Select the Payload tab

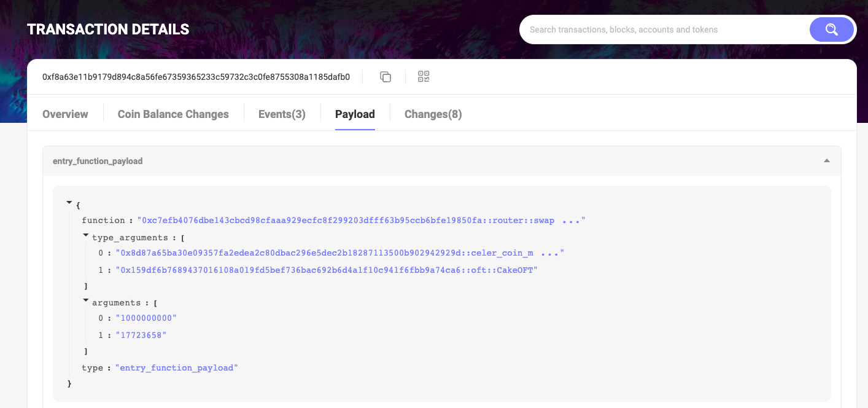click(x=355, y=114)
